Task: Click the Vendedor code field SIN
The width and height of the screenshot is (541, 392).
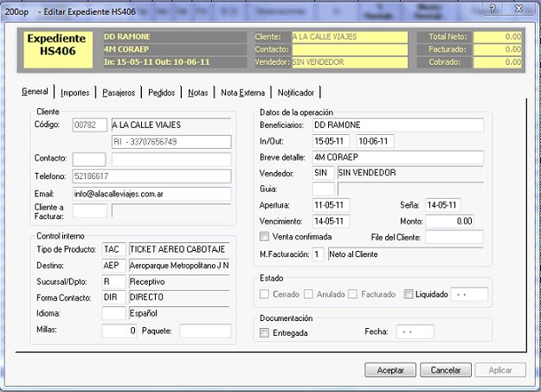Action: pos(323,173)
